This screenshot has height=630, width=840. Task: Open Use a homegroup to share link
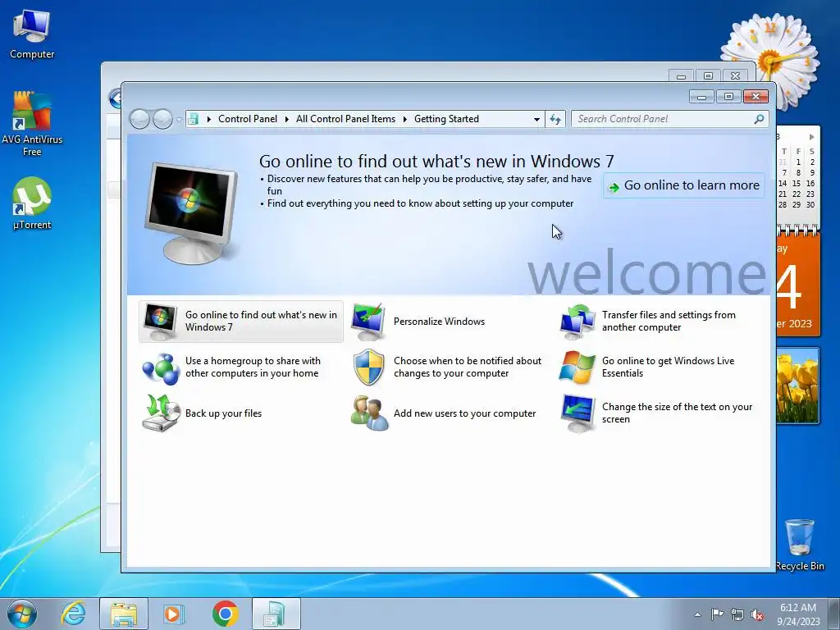[x=253, y=367]
